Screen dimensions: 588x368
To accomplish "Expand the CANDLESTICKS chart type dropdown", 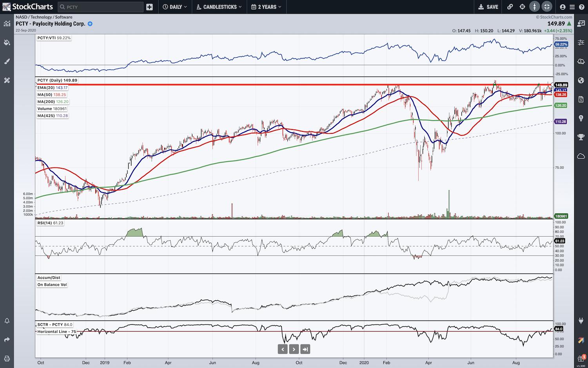I will click(x=219, y=7).
